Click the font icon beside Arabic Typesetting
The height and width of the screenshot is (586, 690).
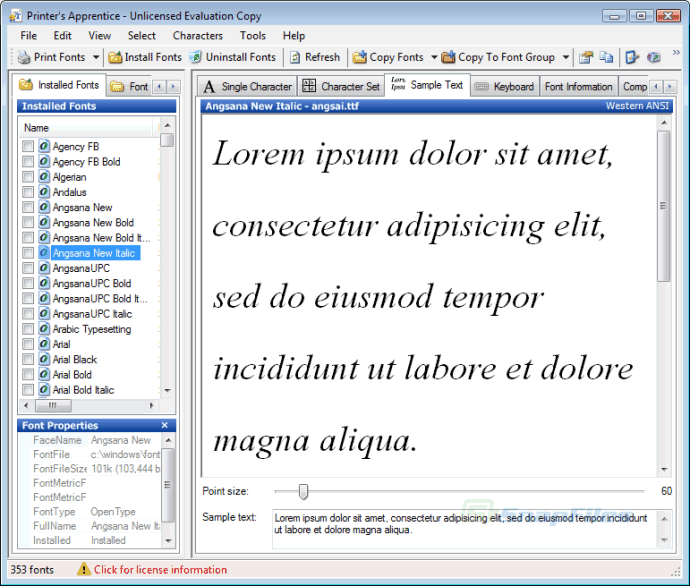44,329
